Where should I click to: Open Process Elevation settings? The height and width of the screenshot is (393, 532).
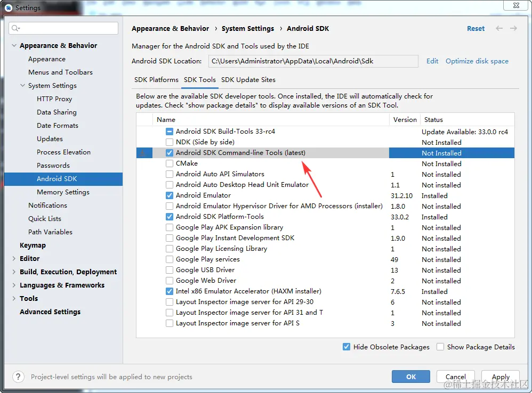click(63, 152)
